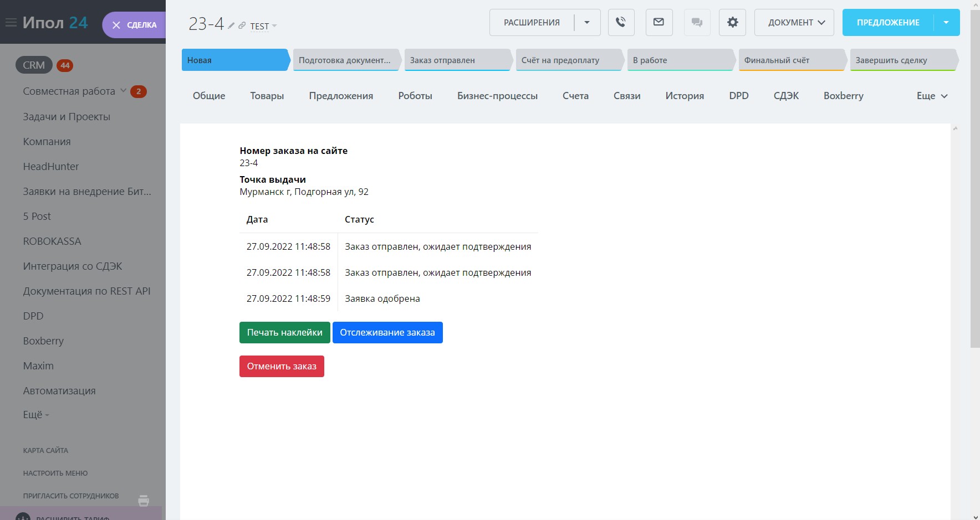This screenshot has height=520, width=980.
Task: Click Отслеживание заказа button
Action: pos(387,333)
